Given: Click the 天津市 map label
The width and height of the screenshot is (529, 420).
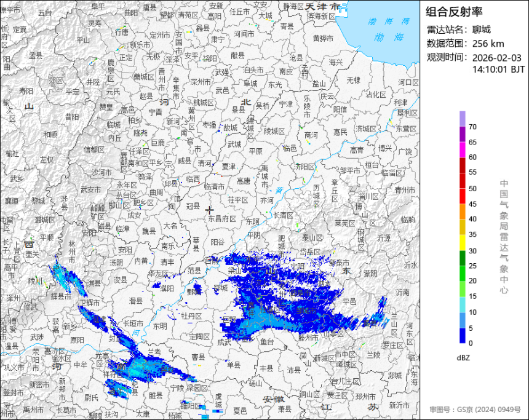Looking at the screenshot, I should coord(322,6).
